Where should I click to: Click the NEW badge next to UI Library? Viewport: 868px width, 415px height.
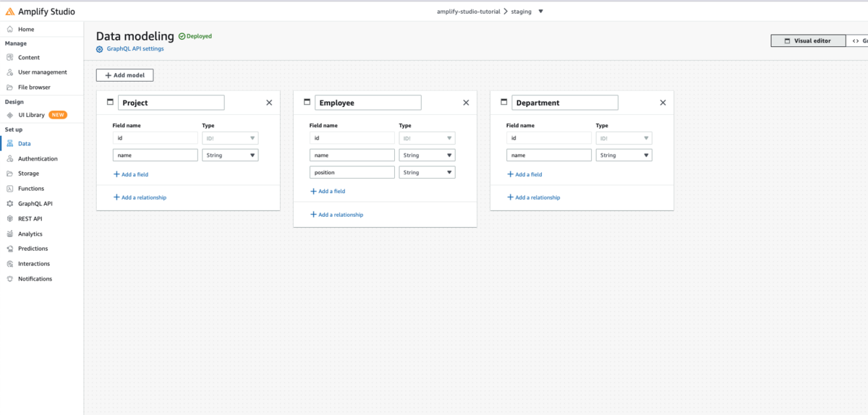coord(58,115)
